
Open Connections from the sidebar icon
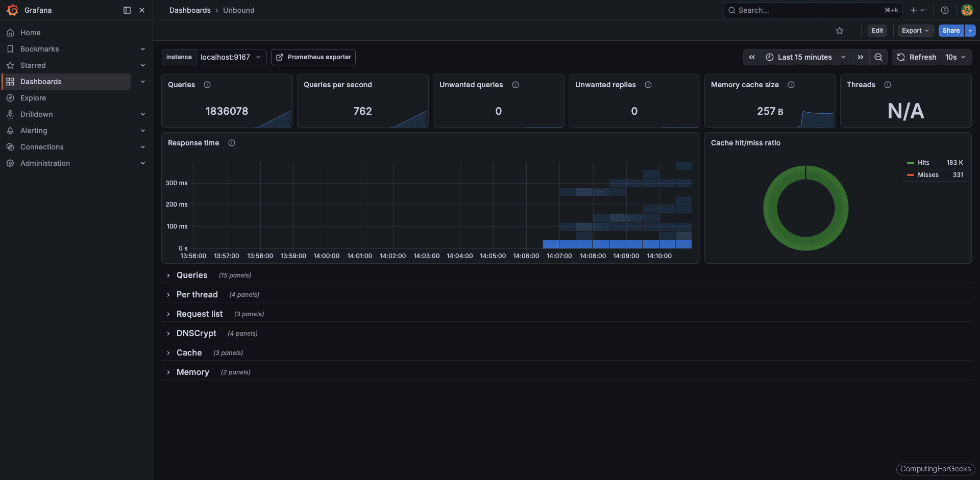point(10,146)
